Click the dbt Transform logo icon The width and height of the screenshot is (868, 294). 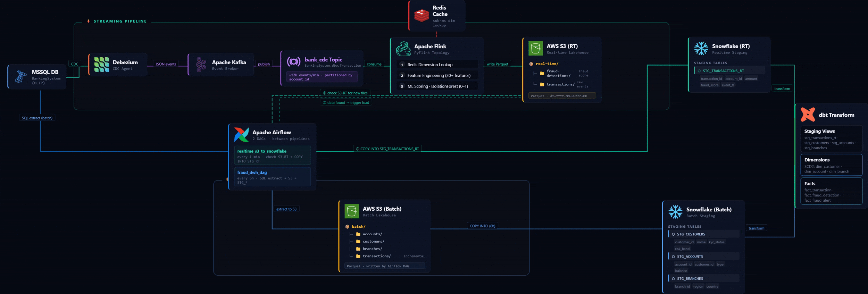click(808, 115)
